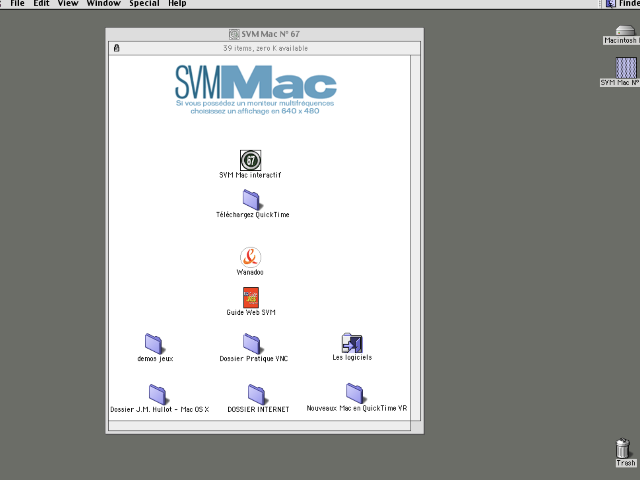The width and height of the screenshot is (640, 480).
Task: Select the Macintosh hard disk desktop icon
Action: (624, 31)
